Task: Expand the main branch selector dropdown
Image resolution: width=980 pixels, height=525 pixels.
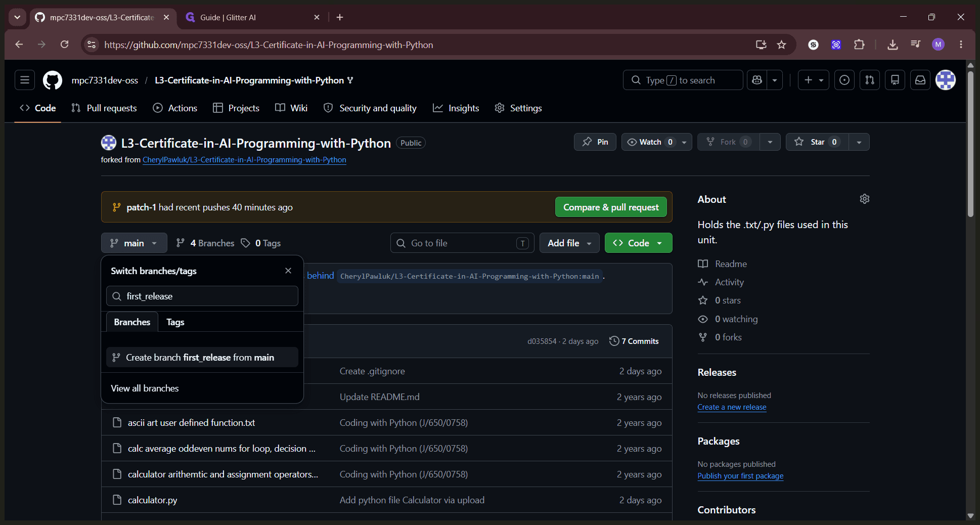Action: 134,243
